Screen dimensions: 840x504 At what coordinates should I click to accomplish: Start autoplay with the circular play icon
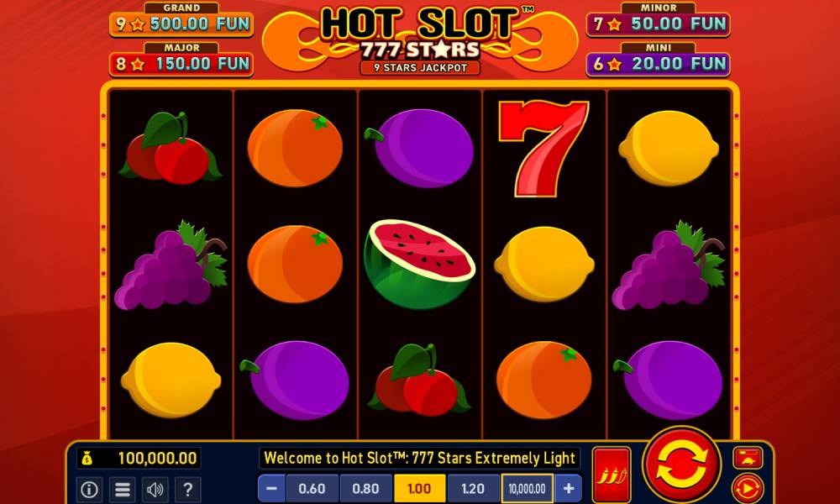(x=748, y=489)
